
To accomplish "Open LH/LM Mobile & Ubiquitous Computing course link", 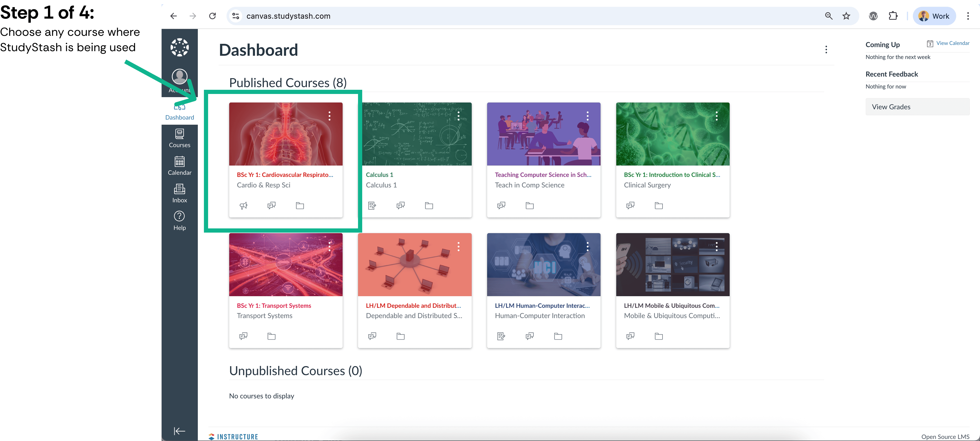I will click(x=672, y=306).
